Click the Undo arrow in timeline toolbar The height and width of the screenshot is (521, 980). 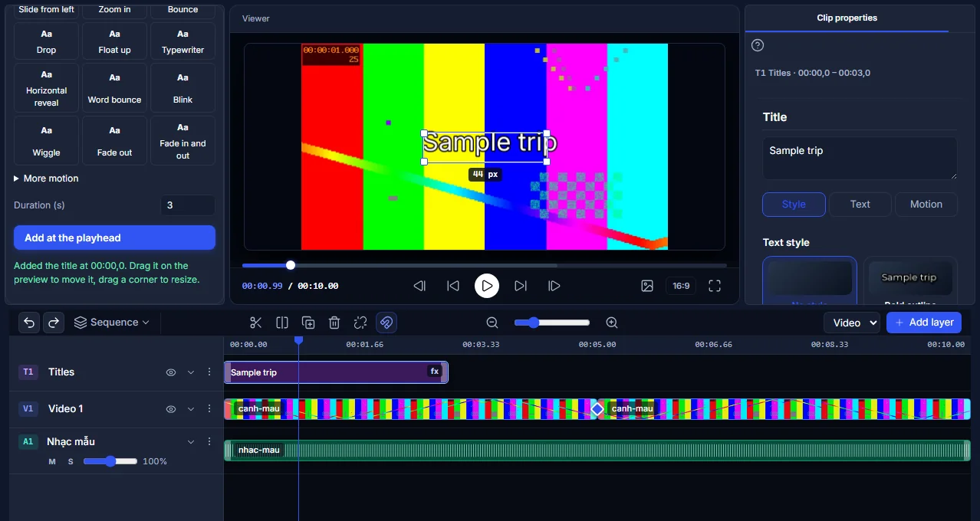point(29,323)
